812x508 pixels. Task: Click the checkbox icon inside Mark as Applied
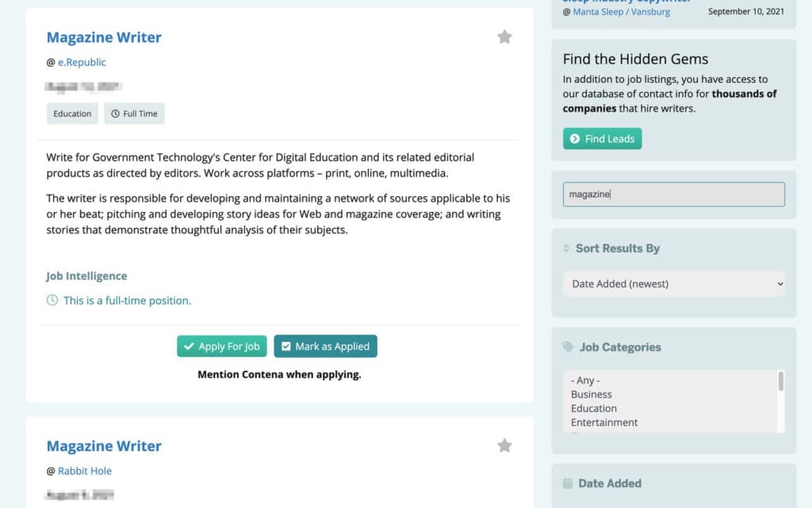pos(286,346)
